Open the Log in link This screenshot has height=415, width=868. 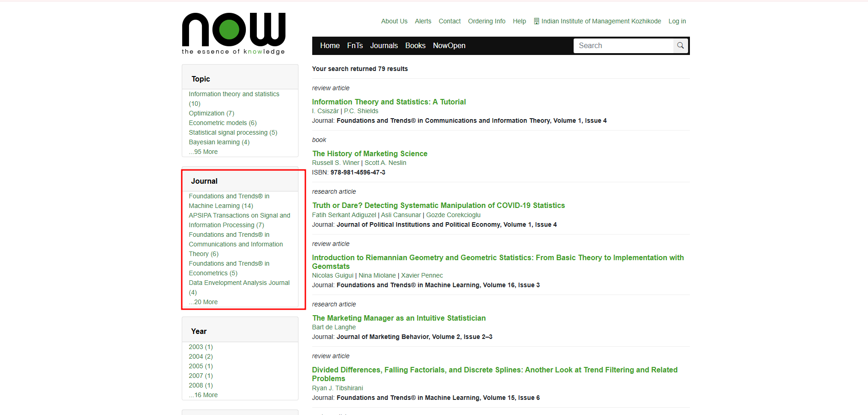[x=677, y=21]
